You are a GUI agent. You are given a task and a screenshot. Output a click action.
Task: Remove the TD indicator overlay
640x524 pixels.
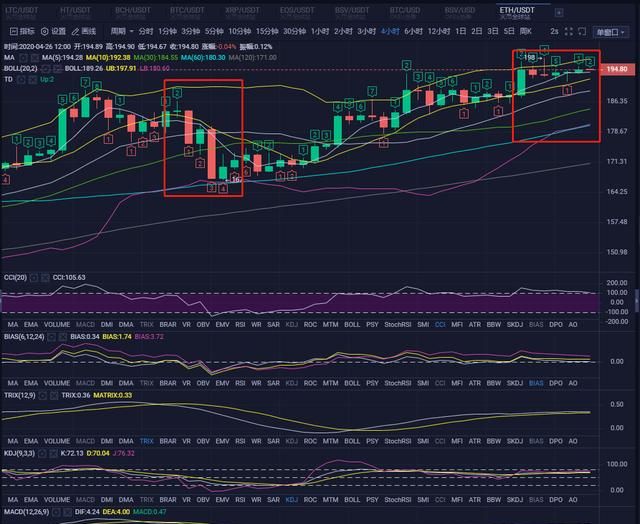[32, 79]
